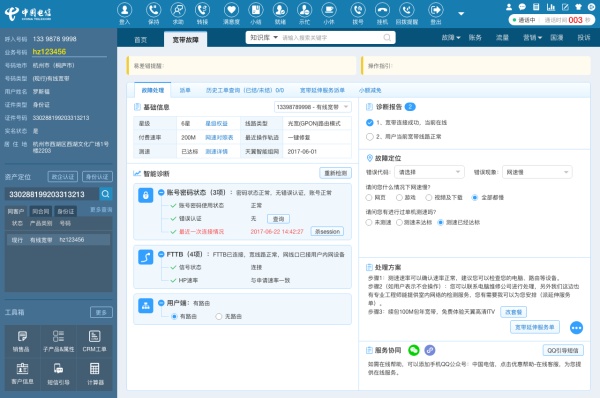The height and width of the screenshot is (398, 600).
Task: Click the 拨号 dial icon
Action: tap(358, 10)
